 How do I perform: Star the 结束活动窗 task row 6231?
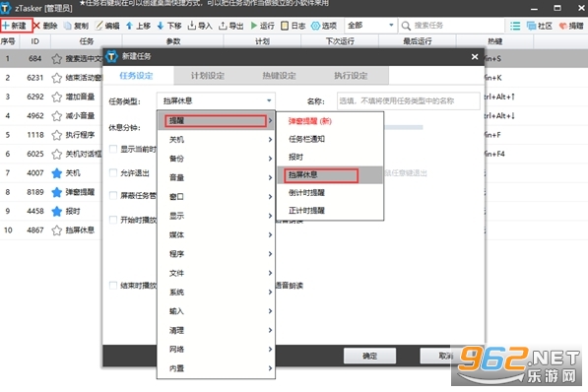click(56, 78)
